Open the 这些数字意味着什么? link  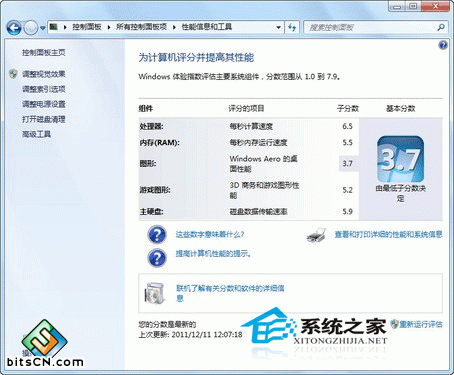coord(210,235)
